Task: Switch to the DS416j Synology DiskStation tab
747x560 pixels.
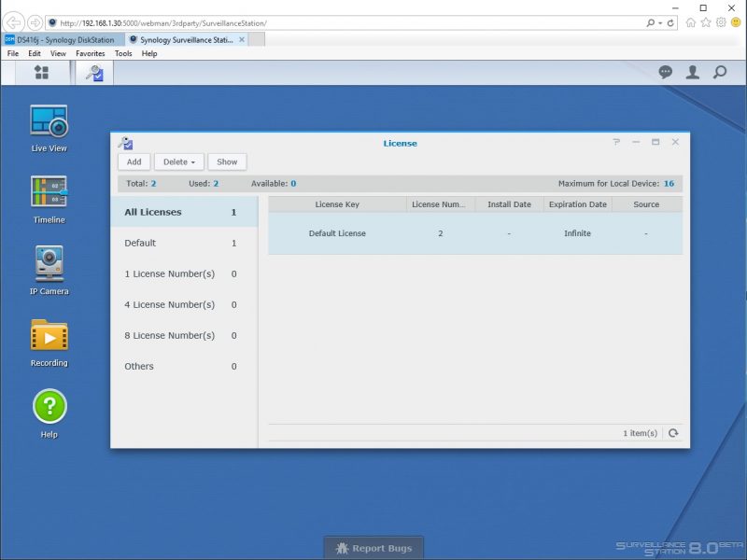Action: point(63,40)
